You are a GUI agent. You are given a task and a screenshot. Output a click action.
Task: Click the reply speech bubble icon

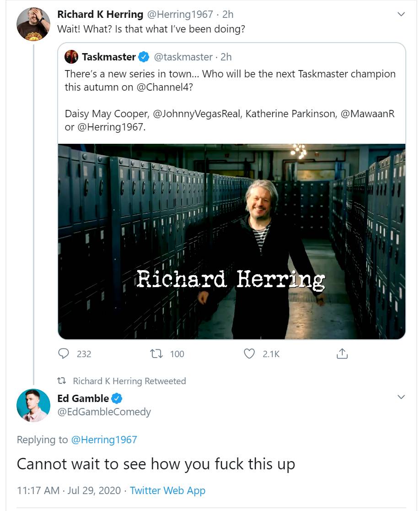point(64,353)
